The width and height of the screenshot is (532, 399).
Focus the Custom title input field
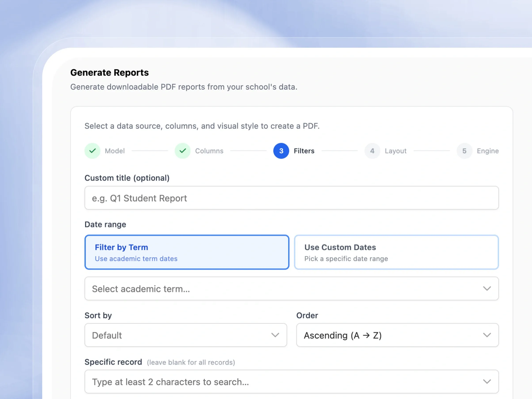291,198
